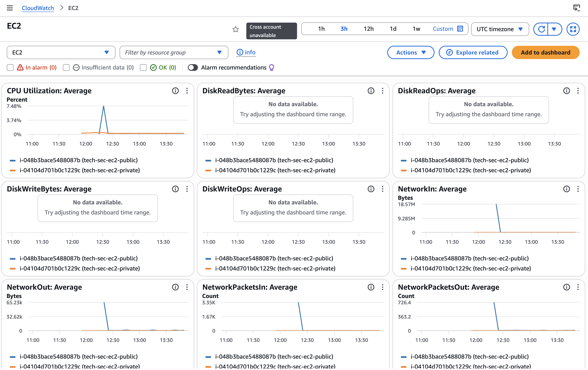This screenshot has height=370, width=588.
Task: Go to CloudWatch breadcrumb link
Action: click(x=38, y=8)
